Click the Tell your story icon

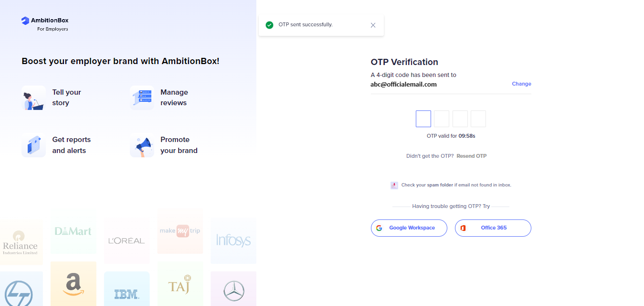33,98
